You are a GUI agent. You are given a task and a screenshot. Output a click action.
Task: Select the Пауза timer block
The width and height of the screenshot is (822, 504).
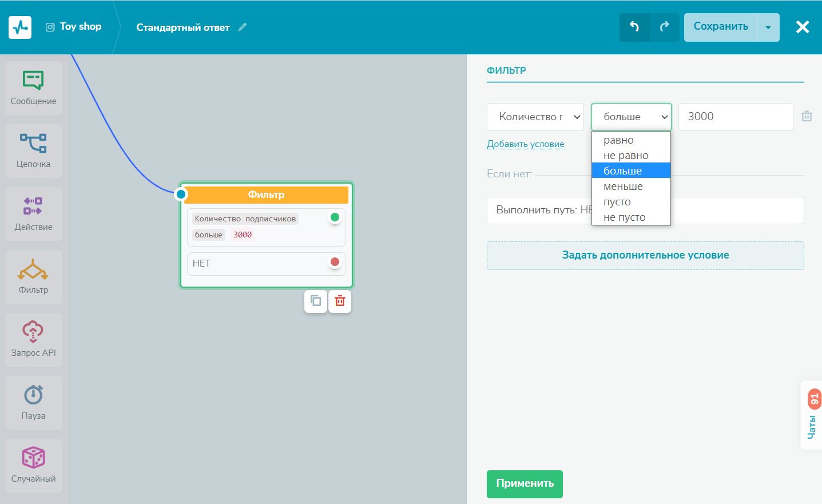pyautogui.click(x=33, y=403)
